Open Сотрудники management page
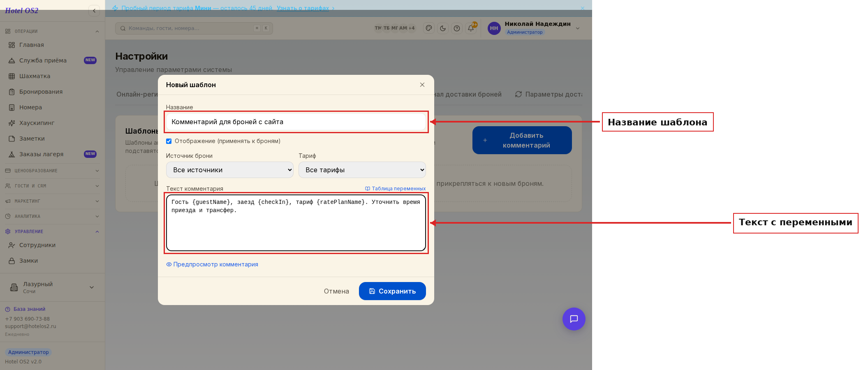Viewport: 868px width, 370px height. coord(52,245)
